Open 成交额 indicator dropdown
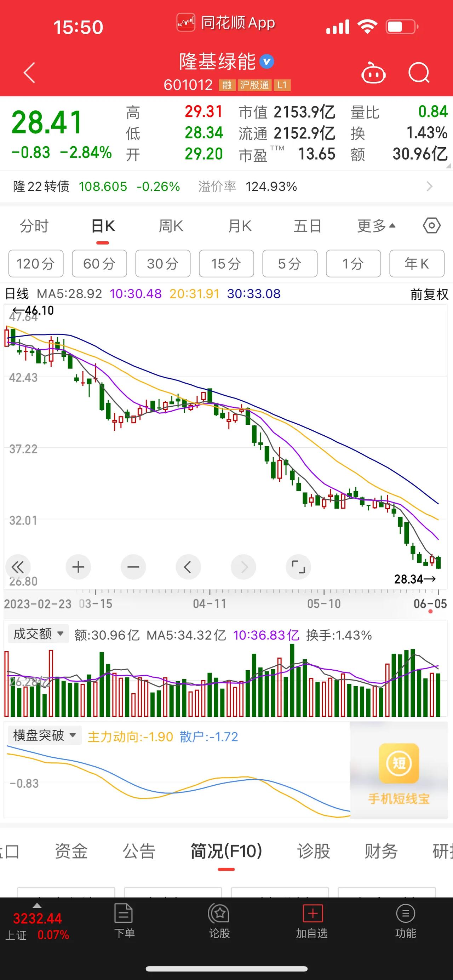Screen dimensions: 453x980 click(39, 634)
